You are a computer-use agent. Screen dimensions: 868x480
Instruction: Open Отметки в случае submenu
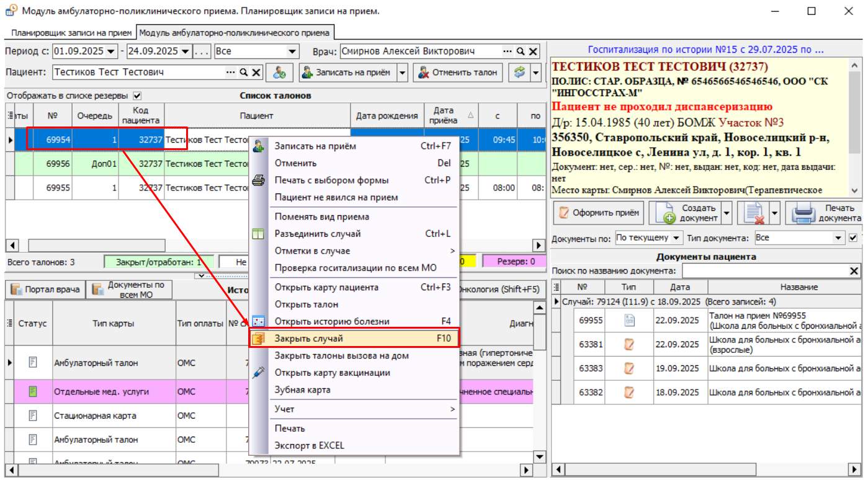pyautogui.click(x=354, y=251)
